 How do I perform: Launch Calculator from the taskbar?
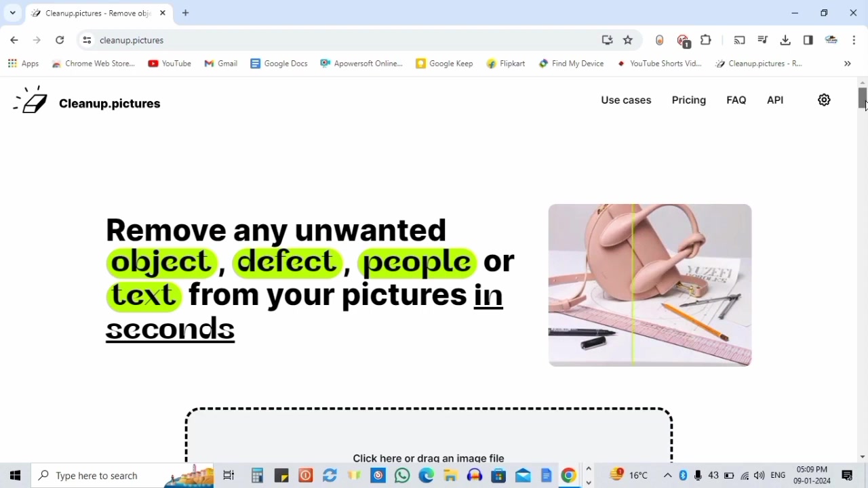[x=257, y=475]
